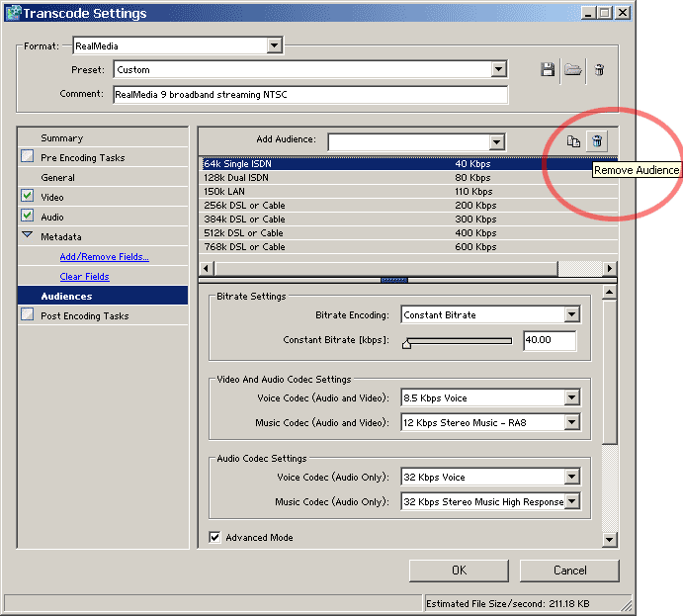Click the Clear Fields link
This screenshot has width=683, height=616.
pyautogui.click(x=84, y=276)
